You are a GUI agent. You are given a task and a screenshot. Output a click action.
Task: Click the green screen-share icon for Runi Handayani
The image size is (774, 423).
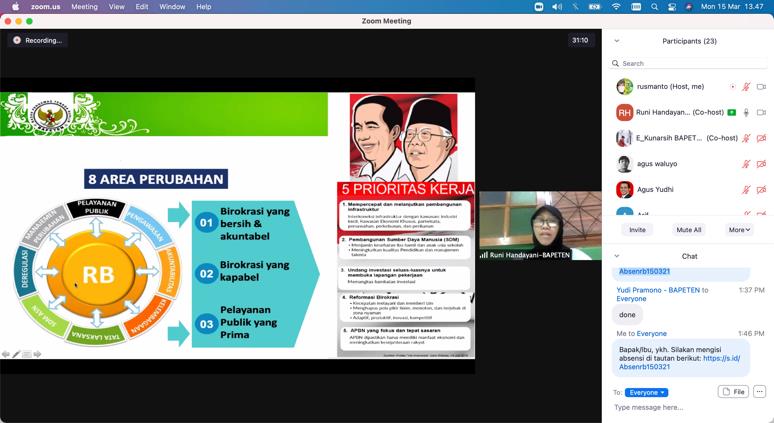(x=732, y=113)
